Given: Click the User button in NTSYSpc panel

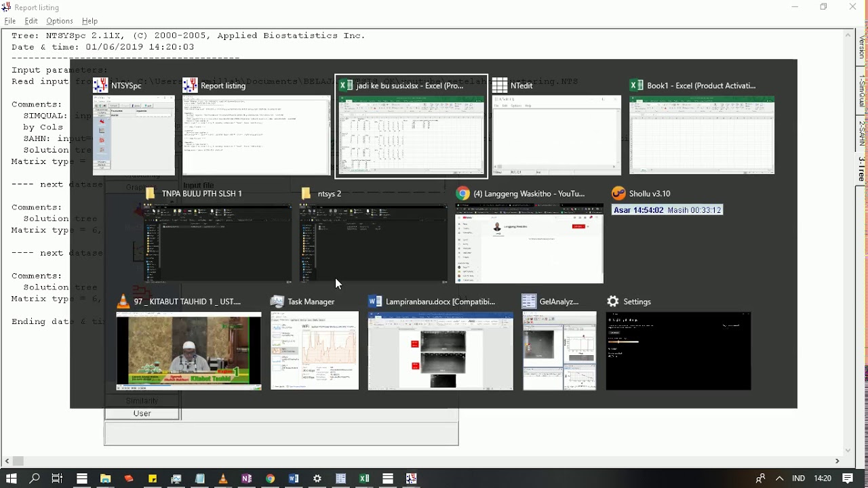Looking at the screenshot, I should point(142,413).
